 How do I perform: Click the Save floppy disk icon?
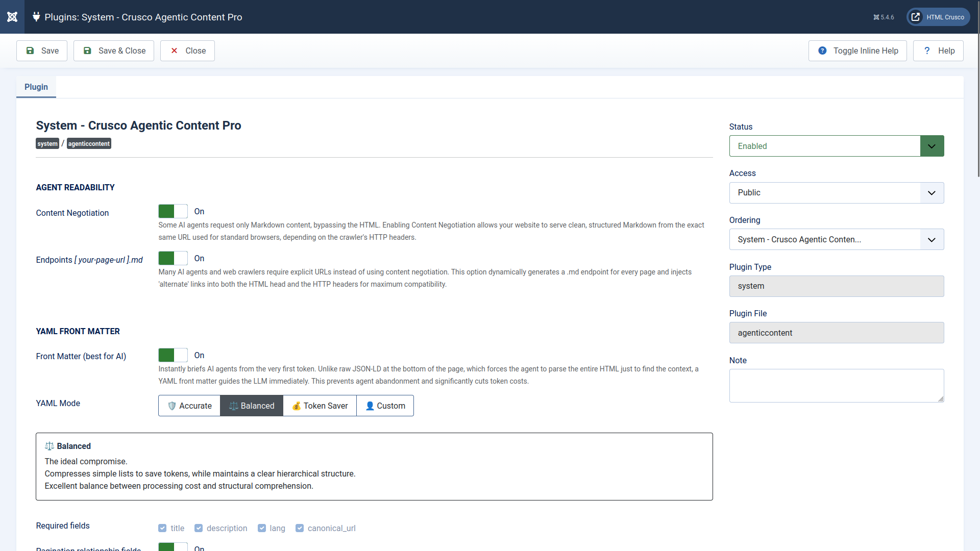point(30,51)
